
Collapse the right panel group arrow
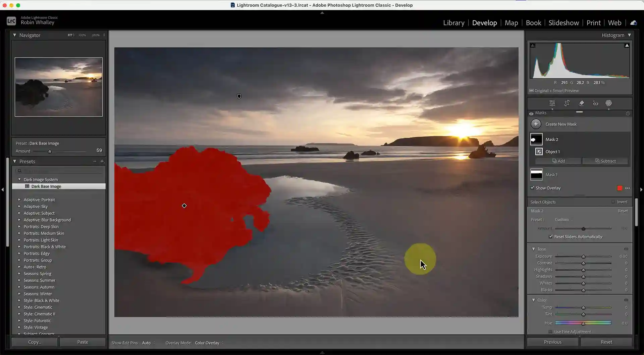(x=641, y=190)
